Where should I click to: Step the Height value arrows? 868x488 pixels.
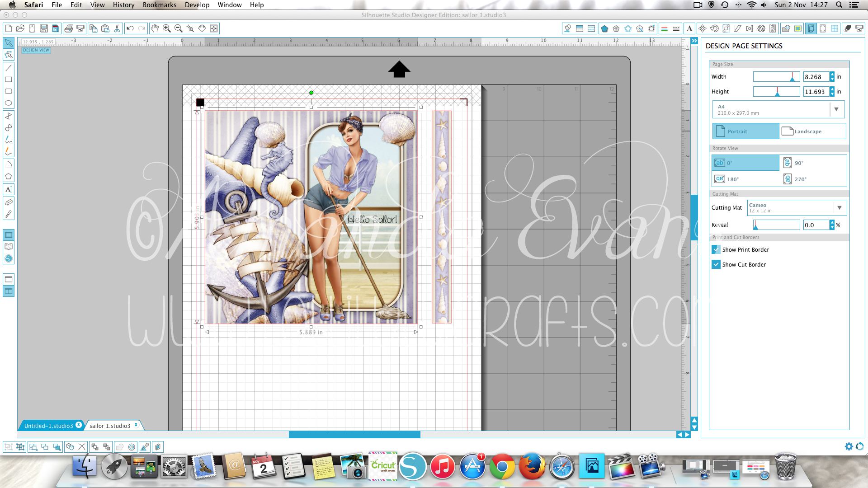832,92
